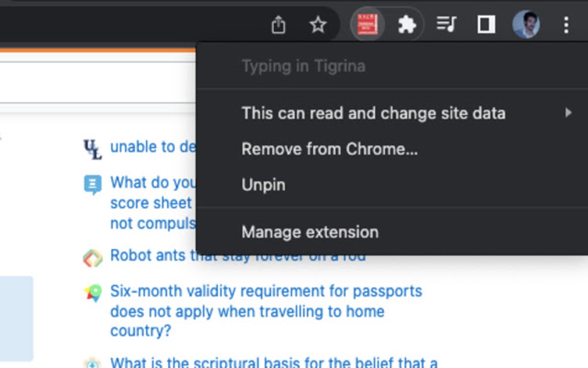Click the grayed Typing in Tigrina menu header
Viewport: 588px width, 368px height.
(303, 66)
